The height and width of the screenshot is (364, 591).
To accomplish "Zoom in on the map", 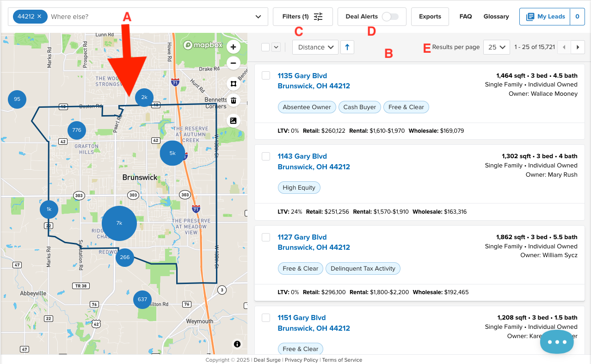I will pyautogui.click(x=234, y=47).
